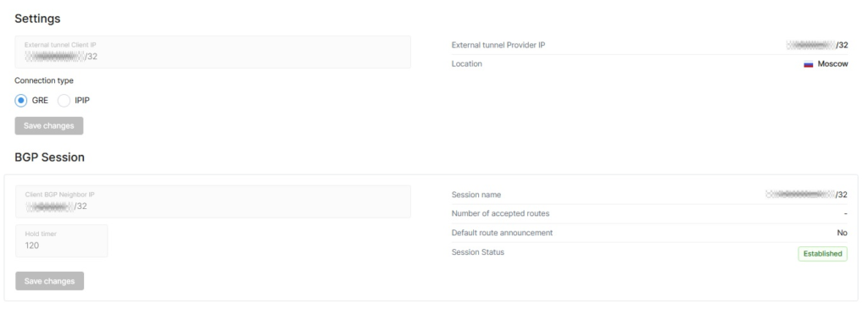868x309 pixels.
Task: Click the Session Status label
Action: 478,252
